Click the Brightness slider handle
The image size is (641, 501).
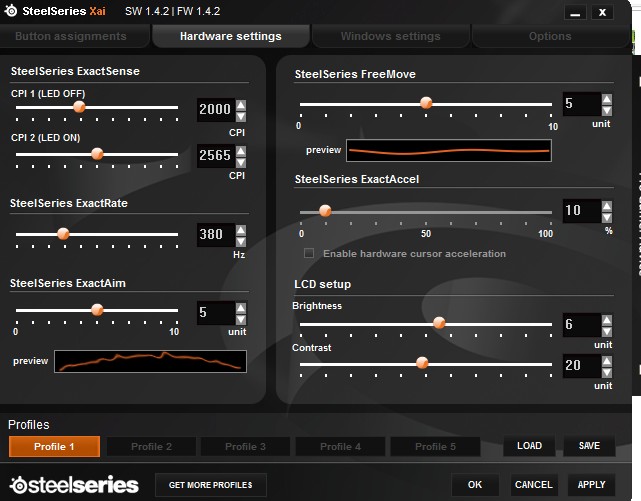tap(439, 323)
